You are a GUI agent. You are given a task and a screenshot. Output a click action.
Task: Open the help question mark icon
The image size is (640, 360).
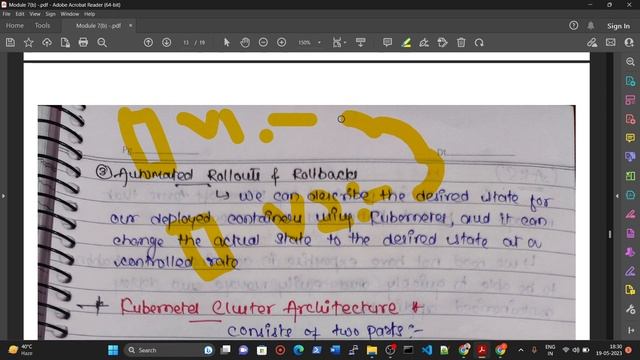point(573,26)
